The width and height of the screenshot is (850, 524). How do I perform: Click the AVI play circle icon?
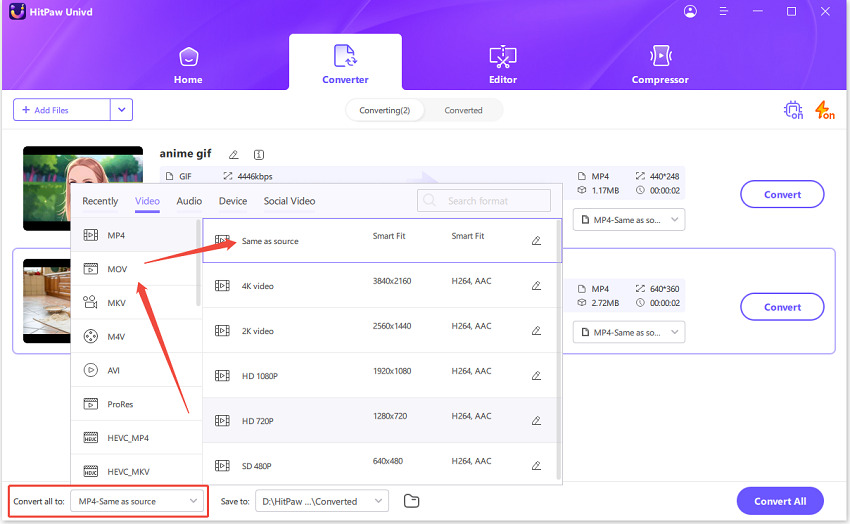tap(91, 370)
